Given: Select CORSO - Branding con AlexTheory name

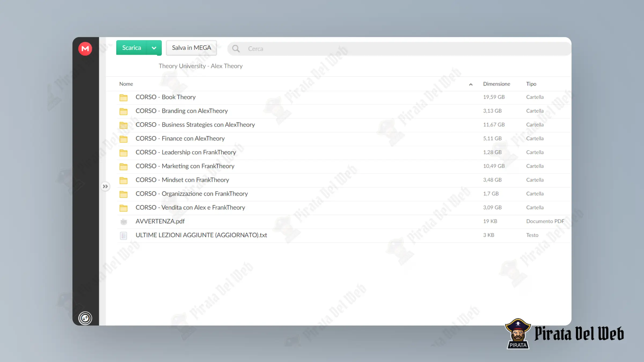Looking at the screenshot, I should [182, 111].
